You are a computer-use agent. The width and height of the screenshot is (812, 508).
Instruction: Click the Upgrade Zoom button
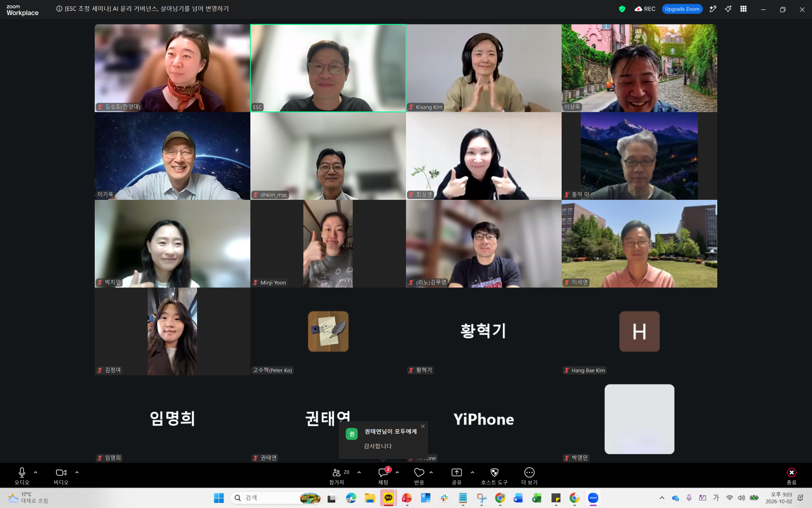pyautogui.click(x=682, y=9)
